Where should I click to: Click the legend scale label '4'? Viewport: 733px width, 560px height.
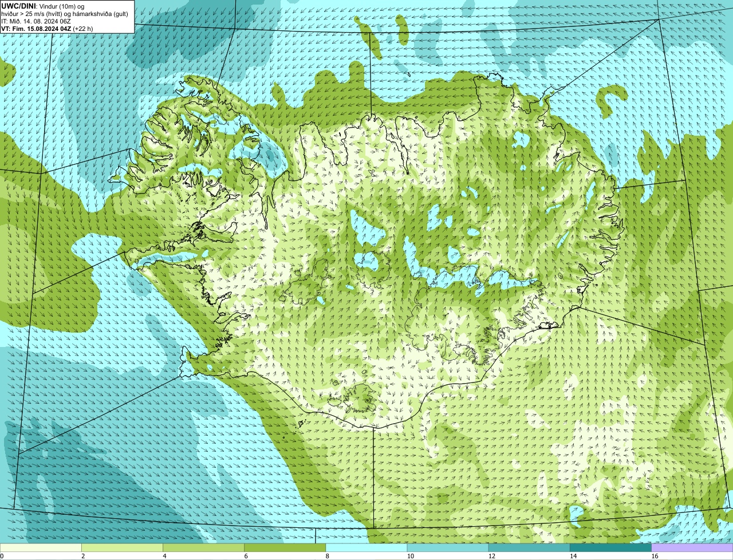point(164,556)
